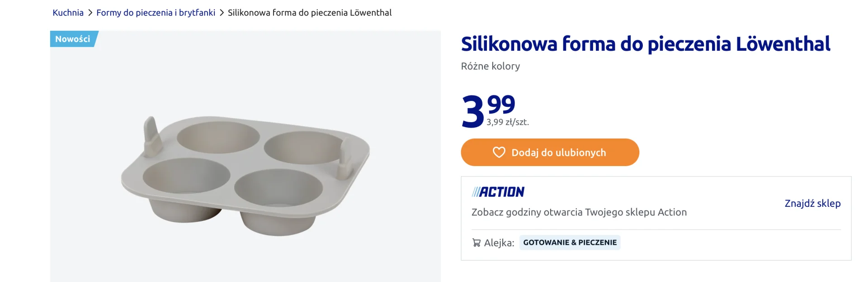Click the chevron after Kuchnia breadcrumb
Screen dimensions: 868x282
click(x=90, y=13)
